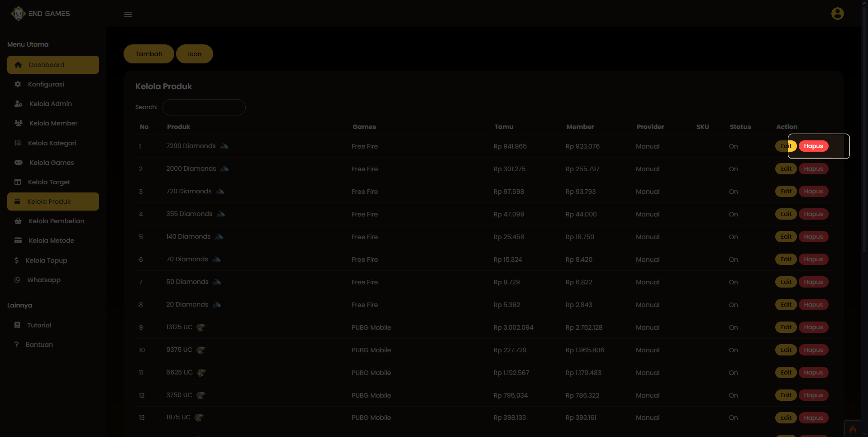Select Kelola Produk menu entry

point(53,202)
